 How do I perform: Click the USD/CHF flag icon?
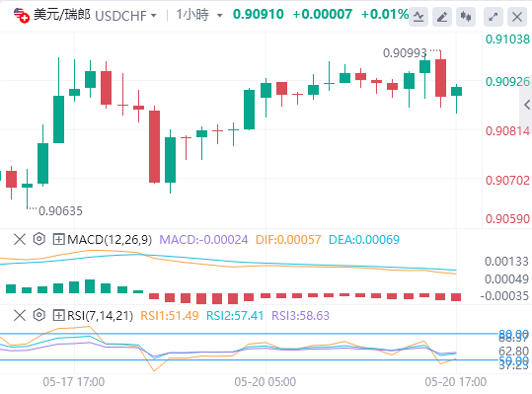pos(22,15)
